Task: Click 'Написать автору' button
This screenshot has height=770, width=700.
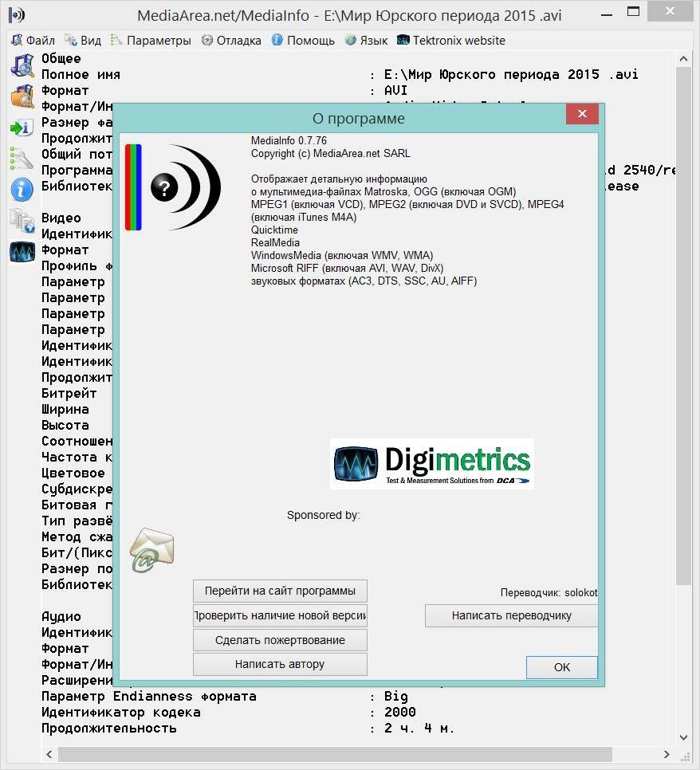Action: 280,664
